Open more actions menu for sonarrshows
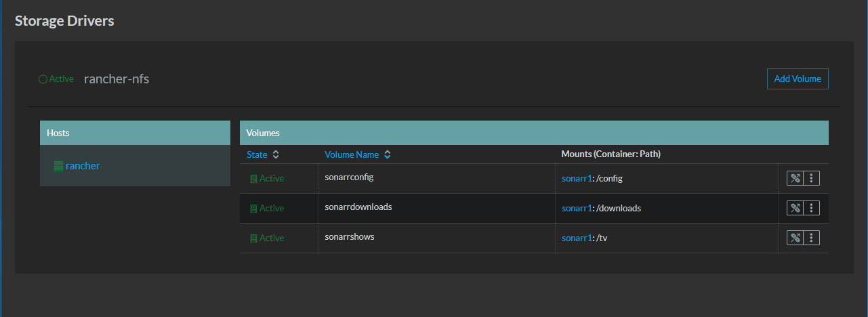Screen dimensions: 868x317 click(812, 238)
